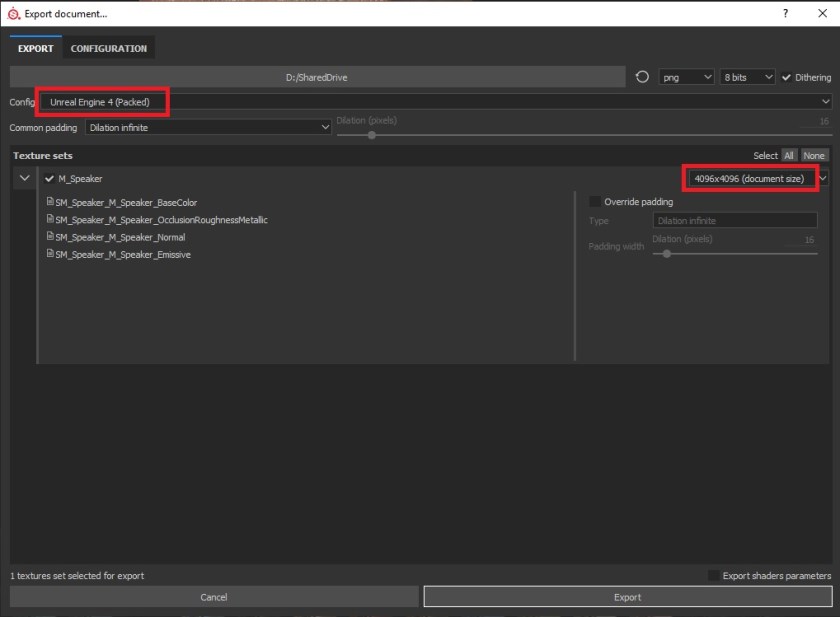Image resolution: width=840 pixels, height=617 pixels.
Task: Collapse the M_Speaker texture set chevron
Action: point(24,178)
